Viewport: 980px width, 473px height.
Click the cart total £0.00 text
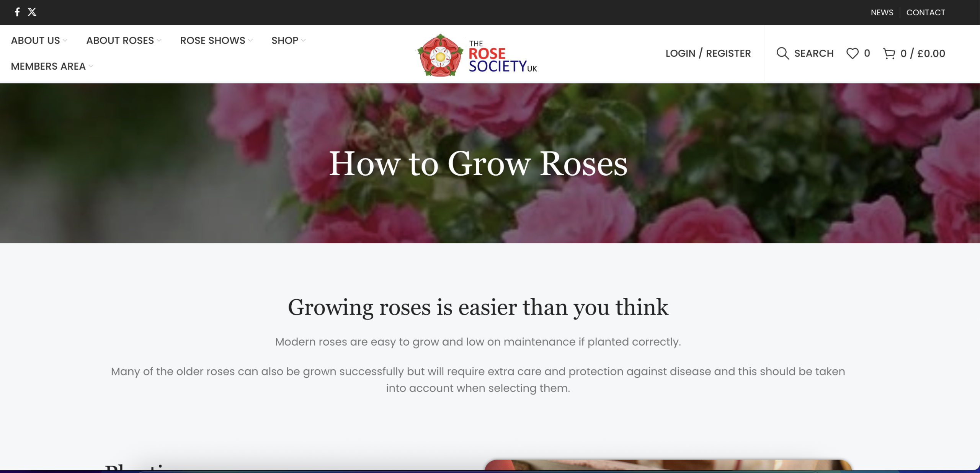pos(931,54)
